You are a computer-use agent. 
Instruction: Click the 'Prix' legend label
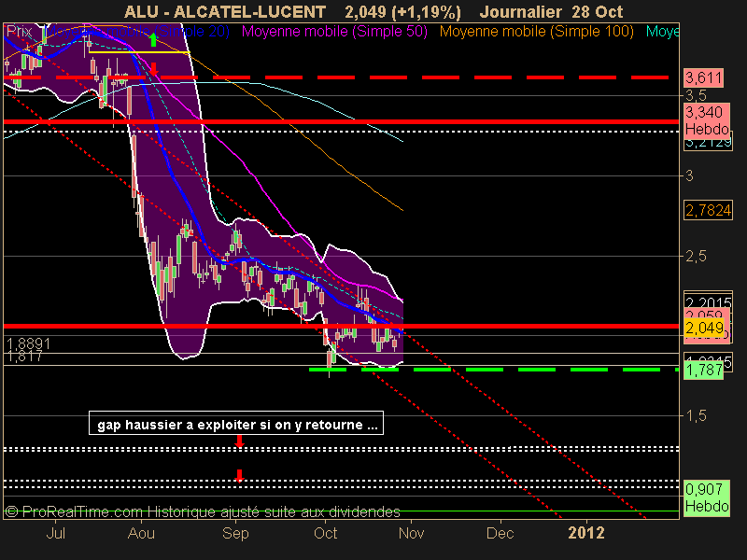(x=19, y=32)
